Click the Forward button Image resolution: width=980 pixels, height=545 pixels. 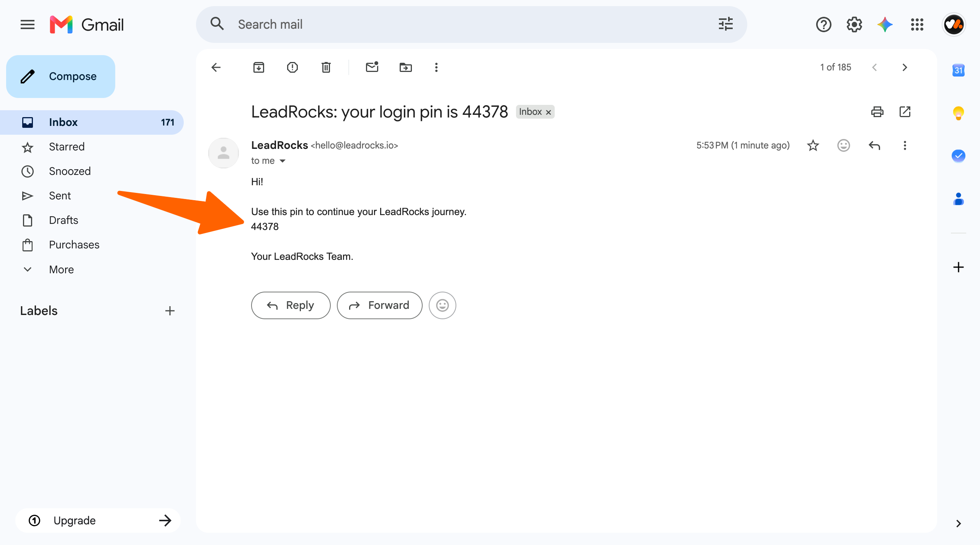379,305
